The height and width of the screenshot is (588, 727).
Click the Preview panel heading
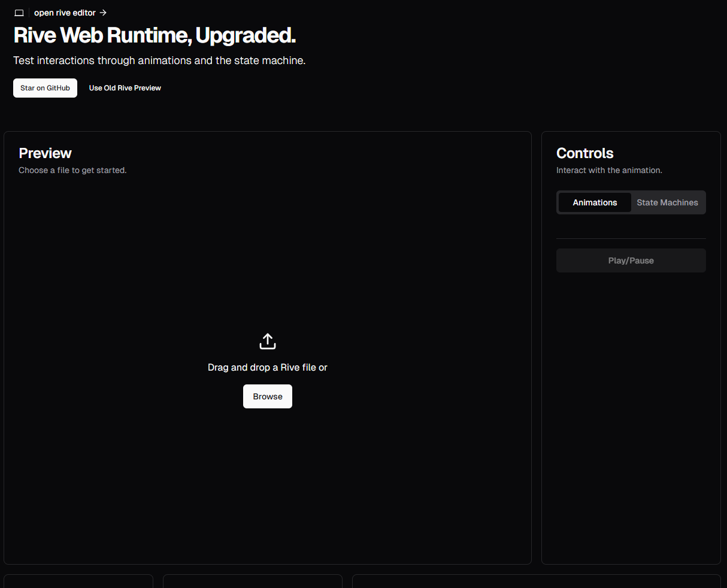pos(46,153)
